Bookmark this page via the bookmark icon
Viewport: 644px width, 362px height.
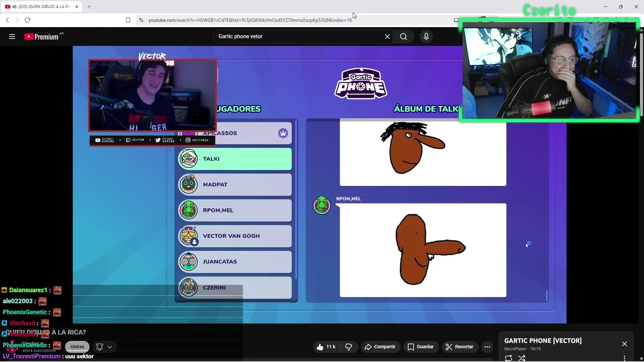(128, 20)
